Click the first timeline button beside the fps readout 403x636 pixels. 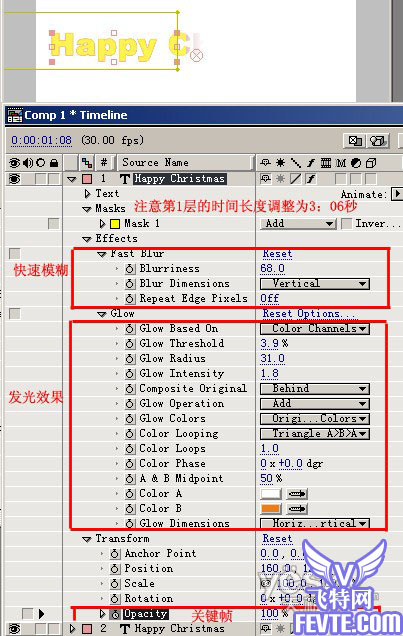click(355, 141)
